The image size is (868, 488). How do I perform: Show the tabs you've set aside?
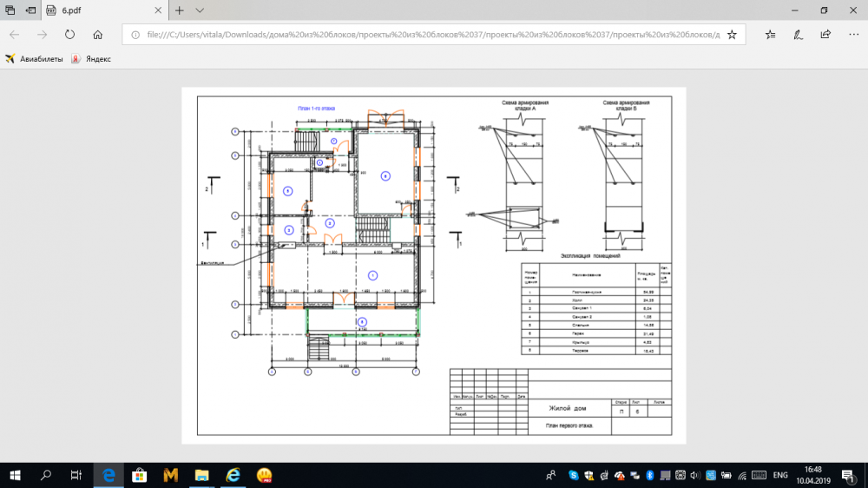(x=11, y=10)
